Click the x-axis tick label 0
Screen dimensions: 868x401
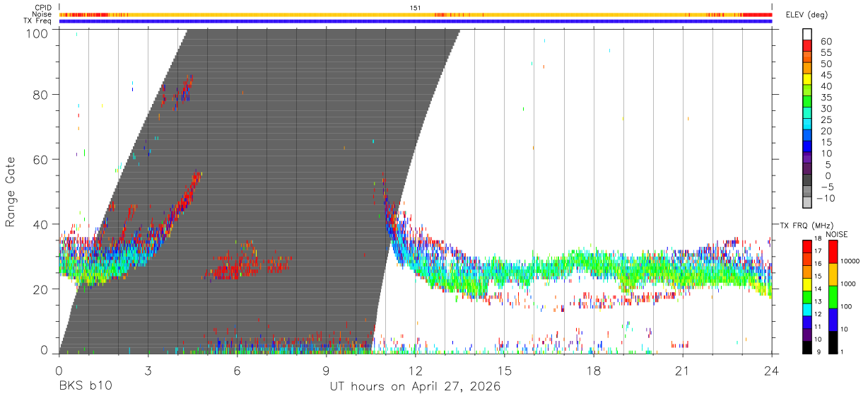(x=59, y=371)
